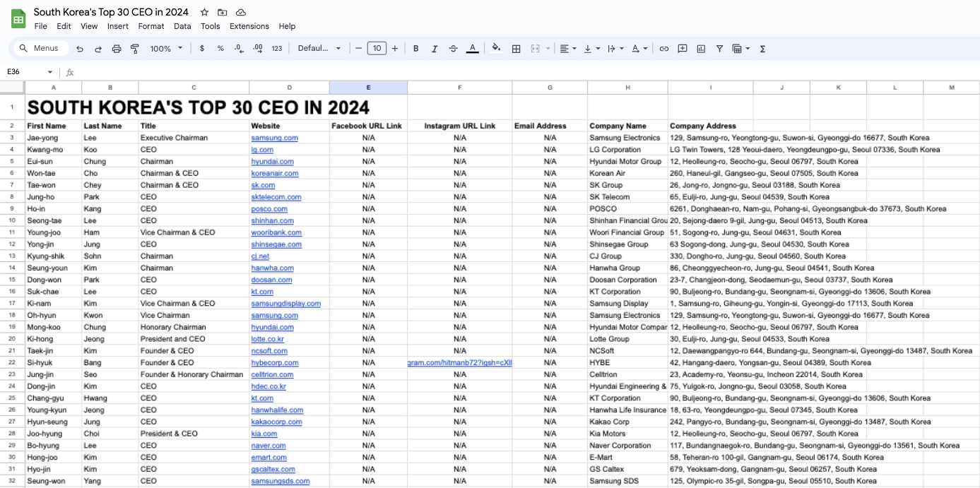Screen dimensions: 980x488
Task: Open text rotation dropdown
Action: point(639,49)
